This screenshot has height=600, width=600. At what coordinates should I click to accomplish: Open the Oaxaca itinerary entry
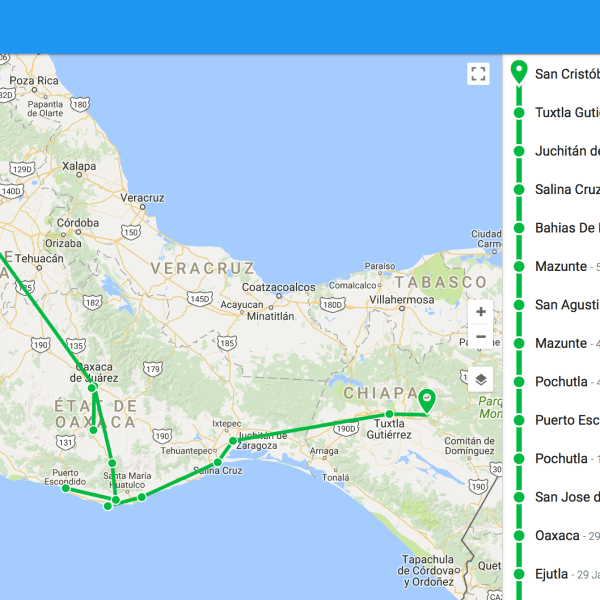coord(558,535)
